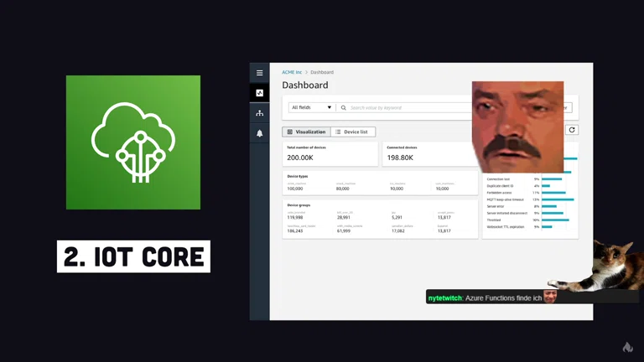The width and height of the screenshot is (644, 362).
Task: Click the 28,991 device group count
Action: 344,218
